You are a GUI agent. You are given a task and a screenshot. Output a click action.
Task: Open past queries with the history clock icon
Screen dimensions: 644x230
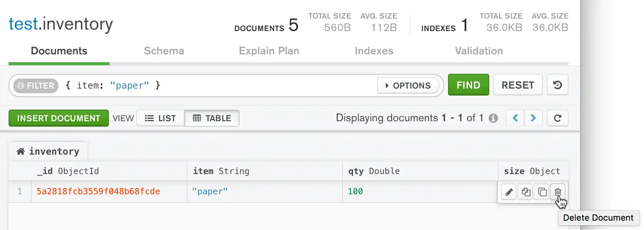click(x=558, y=85)
